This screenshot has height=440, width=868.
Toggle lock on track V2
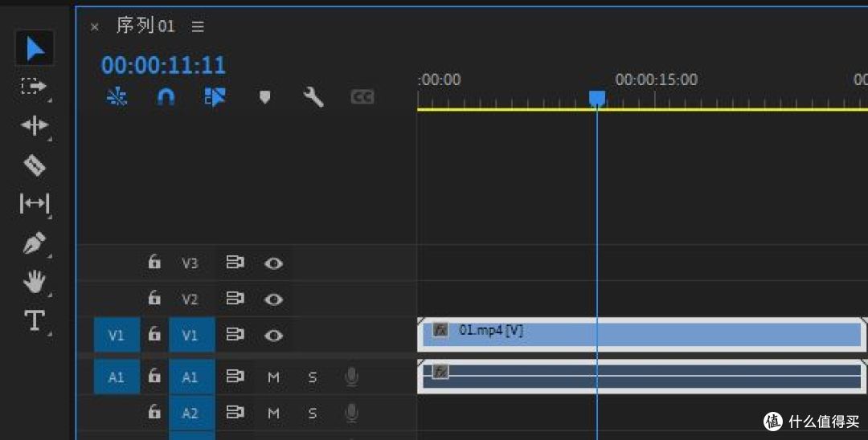click(x=154, y=299)
